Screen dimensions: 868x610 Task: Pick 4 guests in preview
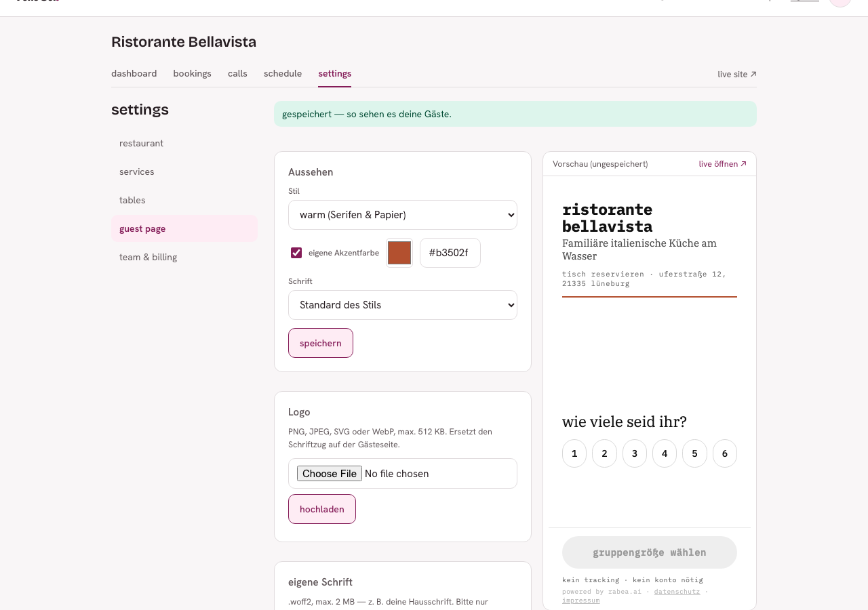[x=665, y=453]
